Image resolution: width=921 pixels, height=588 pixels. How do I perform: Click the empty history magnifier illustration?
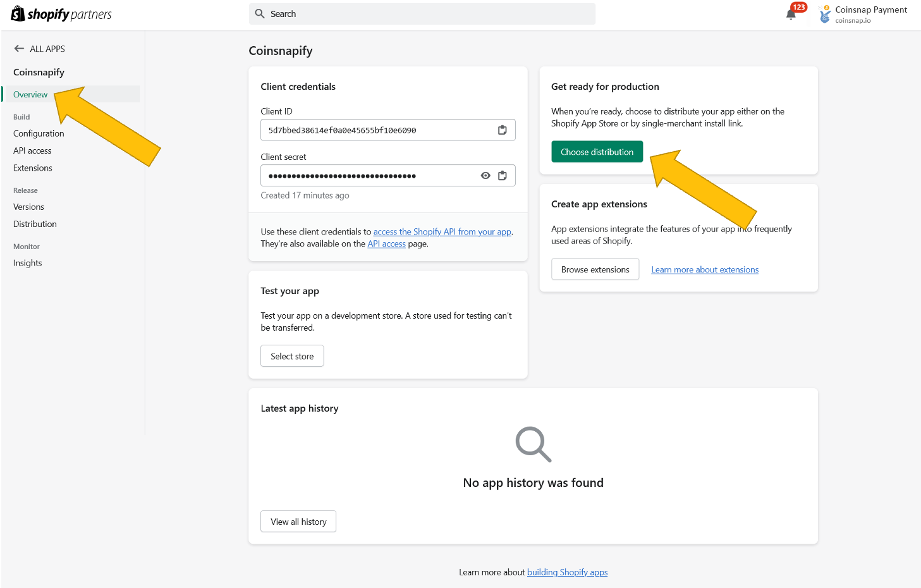click(x=534, y=444)
